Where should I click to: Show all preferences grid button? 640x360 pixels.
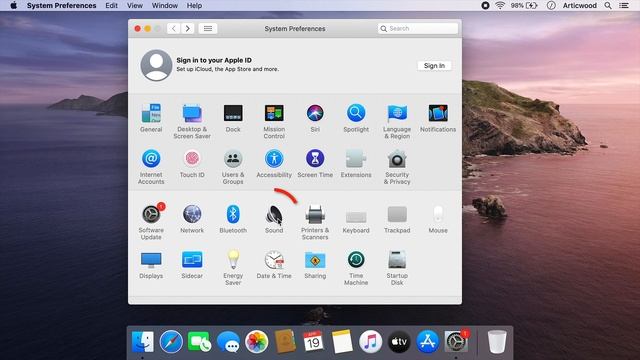[x=208, y=29]
